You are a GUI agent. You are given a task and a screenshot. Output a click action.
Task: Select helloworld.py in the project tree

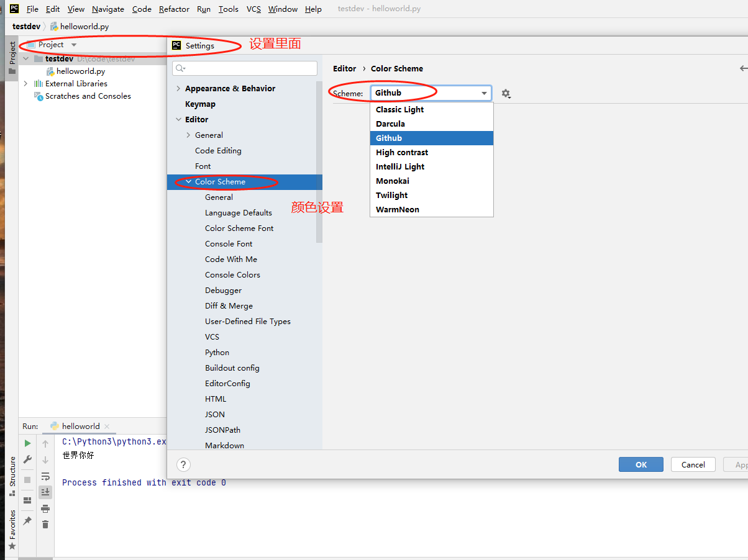(81, 71)
